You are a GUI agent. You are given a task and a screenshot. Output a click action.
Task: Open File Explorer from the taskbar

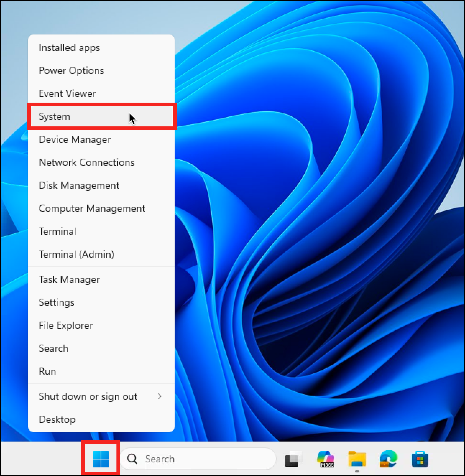[x=357, y=459]
